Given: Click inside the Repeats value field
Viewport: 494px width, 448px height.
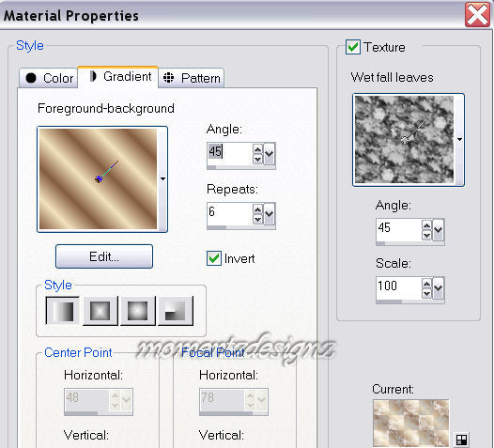Looking at the screenshot, I should pos(230,211).
